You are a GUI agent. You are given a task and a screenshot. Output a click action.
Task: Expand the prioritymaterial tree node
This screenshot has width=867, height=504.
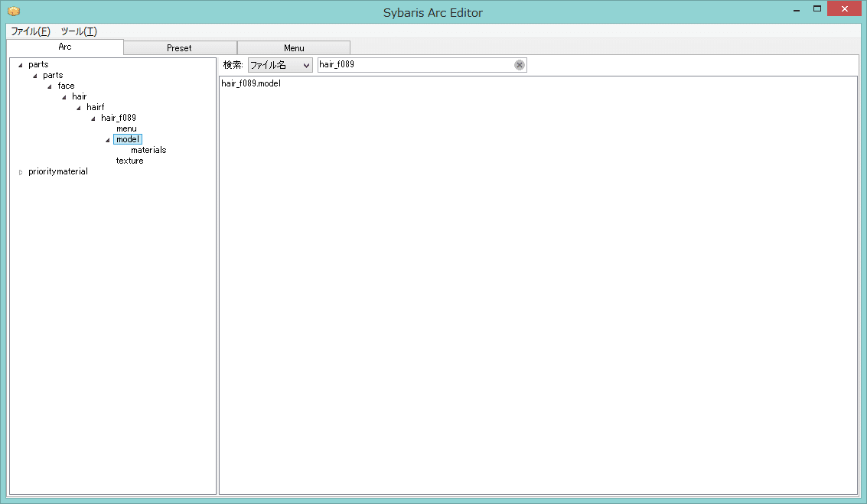tap(21, 172)
